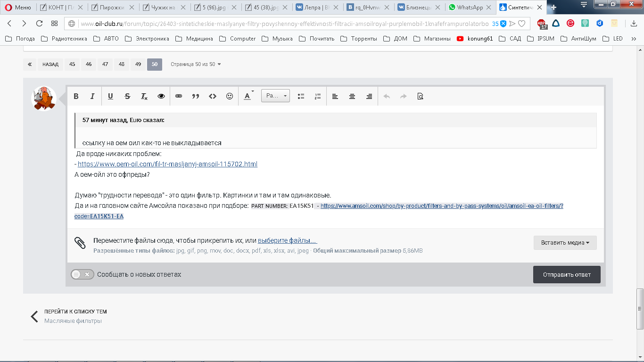Screen dimensions: 644x362
Task: Apply bold formatting in editor
Action: [x=76, y=96]
